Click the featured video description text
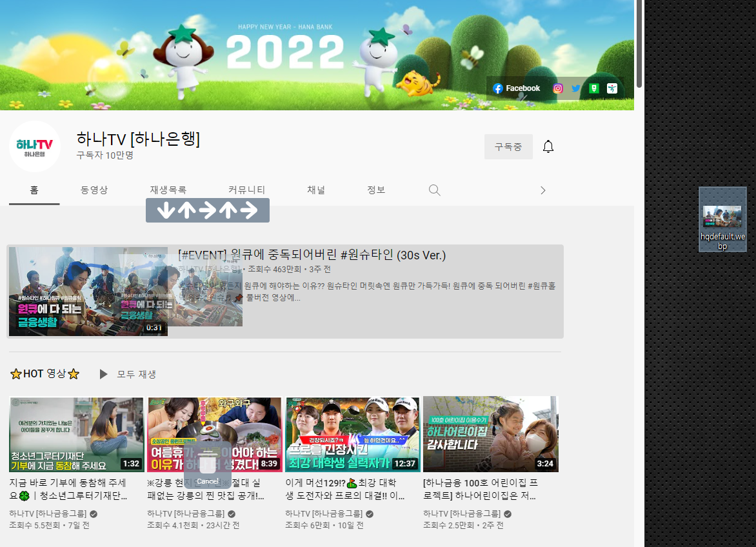Viewport: 756px width, 547px height. (367, 292)
